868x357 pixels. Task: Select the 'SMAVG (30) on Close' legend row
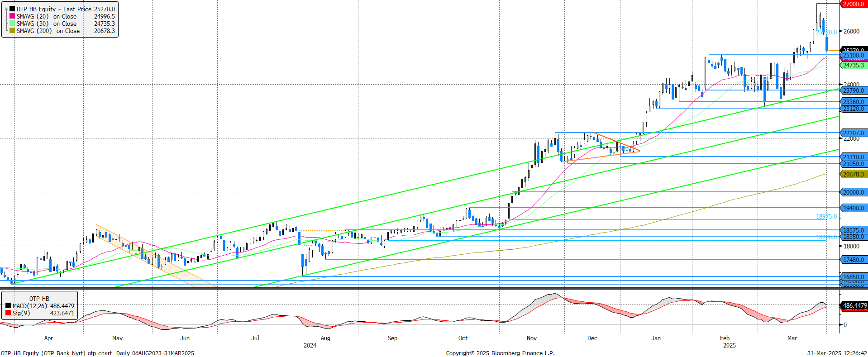coord(47,24)
